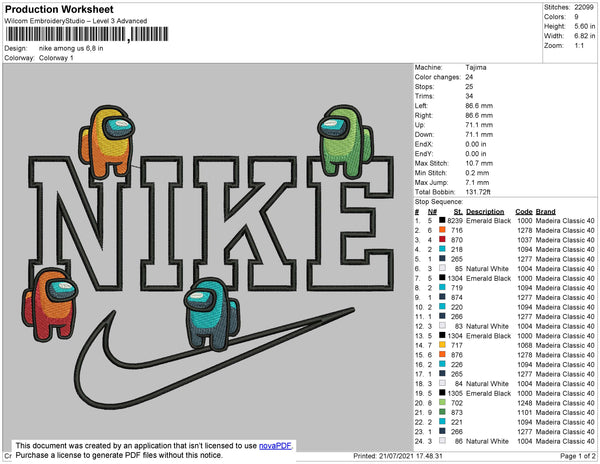Select the Trims value 34
Image resolution: width=600 pixels, height=464 pixels.
470,96
